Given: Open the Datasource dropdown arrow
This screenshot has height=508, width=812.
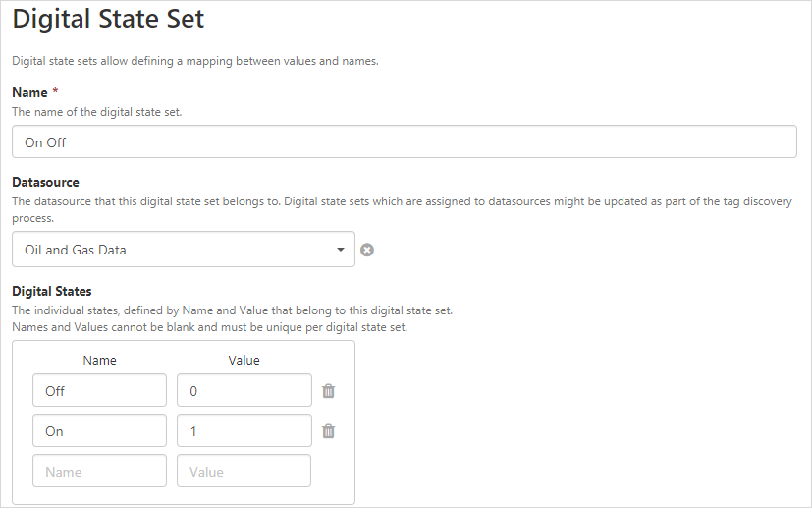Looking at the screenshot, I should pos(341,250).
